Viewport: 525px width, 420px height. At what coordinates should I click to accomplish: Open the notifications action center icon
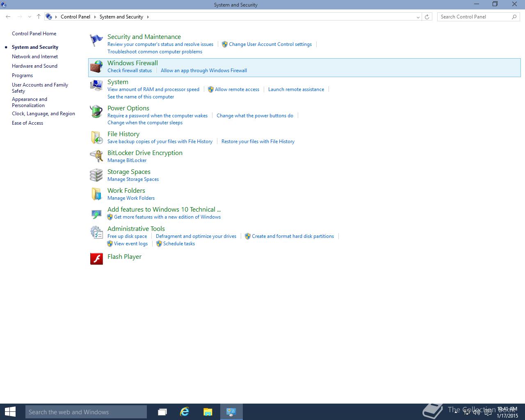pyautogui.click(x=488, y=412)
